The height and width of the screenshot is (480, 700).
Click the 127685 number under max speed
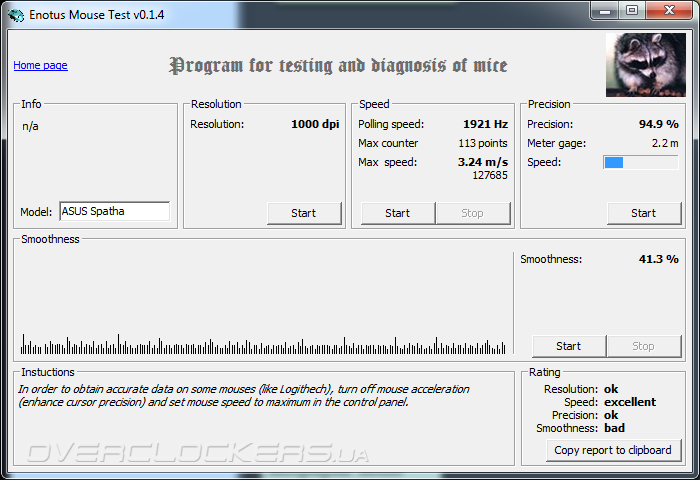pos(490,175)
